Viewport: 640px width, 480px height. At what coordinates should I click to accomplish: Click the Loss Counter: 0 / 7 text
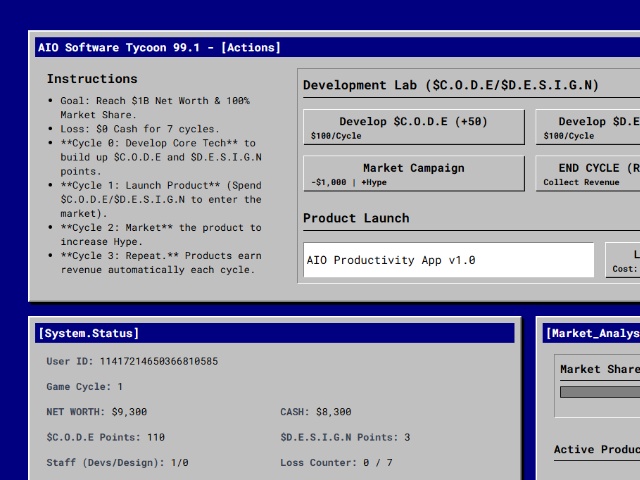click(x=336, y=462)
